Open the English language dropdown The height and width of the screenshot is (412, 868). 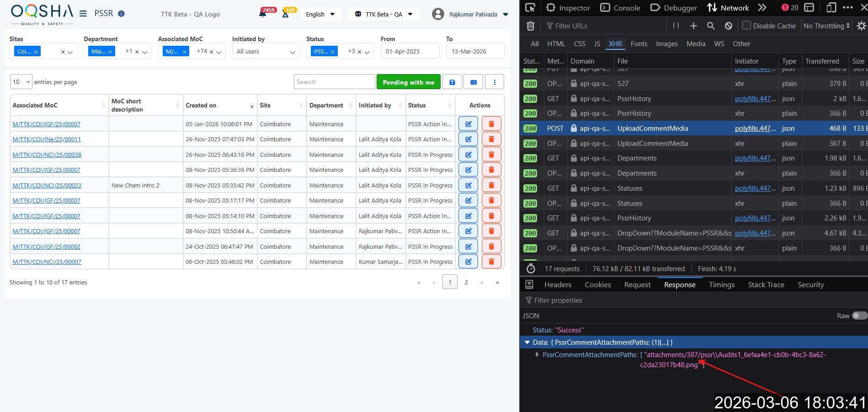click(x=320, y=14)
